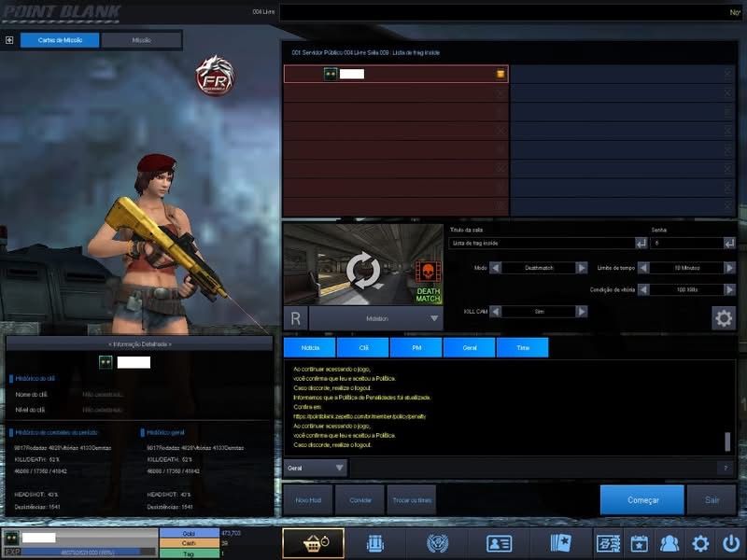Confirm room title with enter arrow icon

641,244
